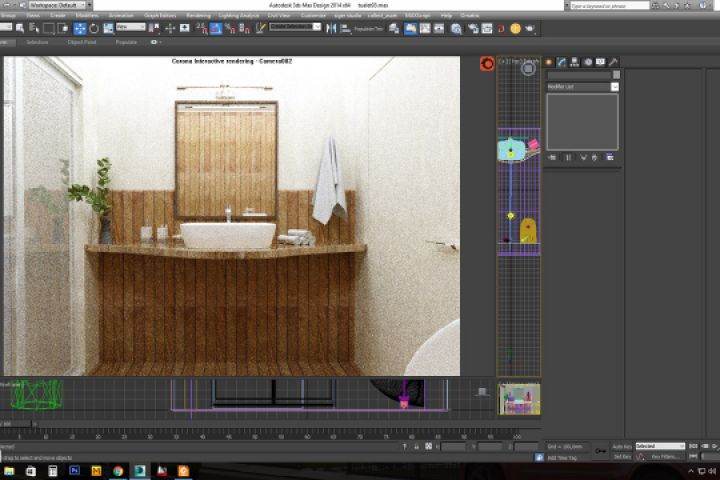Click the Corona logo icon beside viewport
The width and height of the screenshot is (720, 480).
487,64
